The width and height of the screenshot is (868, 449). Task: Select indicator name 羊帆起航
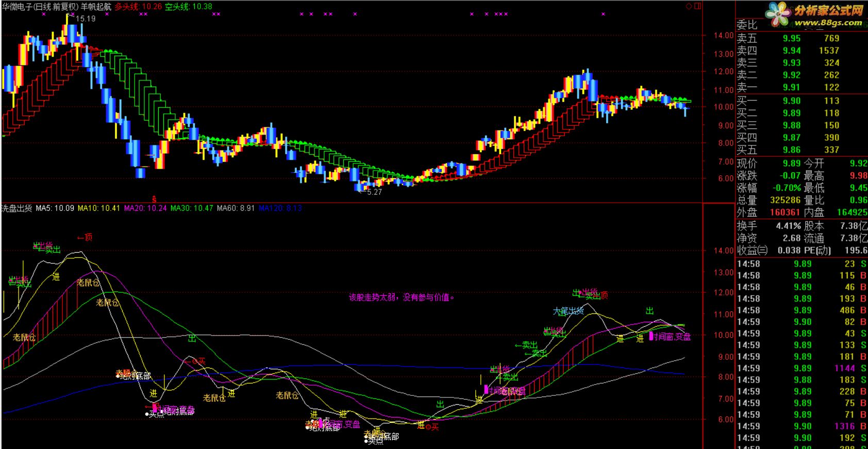coord(96,7)
